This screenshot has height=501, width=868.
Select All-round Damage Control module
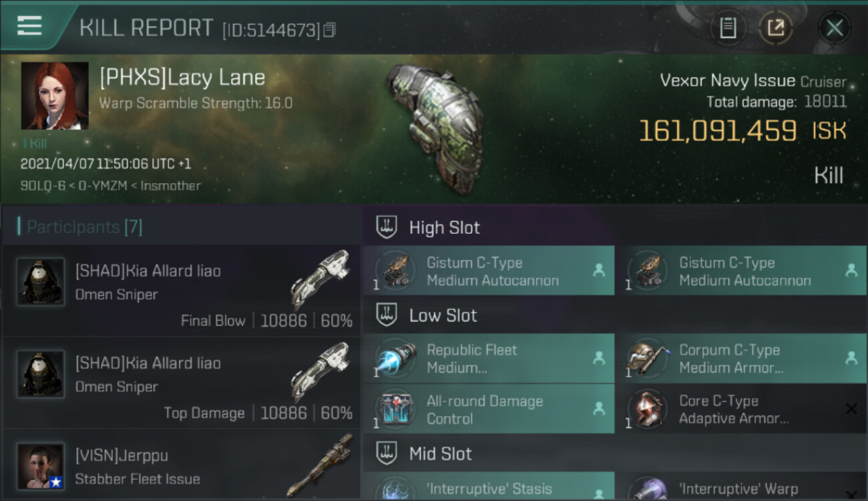tap(489, 409)
